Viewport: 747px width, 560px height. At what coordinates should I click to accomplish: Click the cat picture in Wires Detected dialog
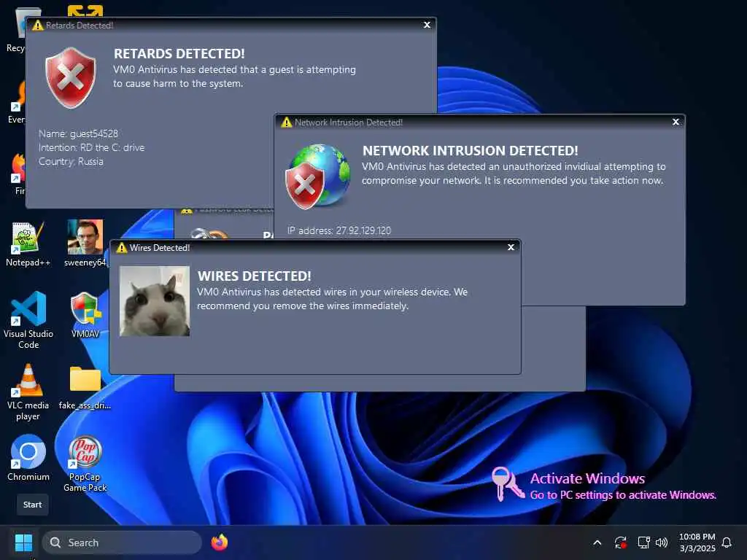coord(155,301)
